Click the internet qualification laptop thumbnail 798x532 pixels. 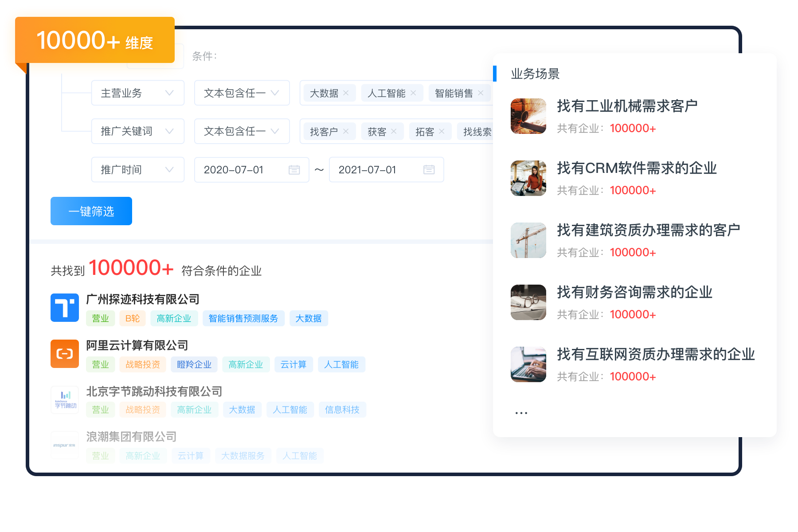528,364
